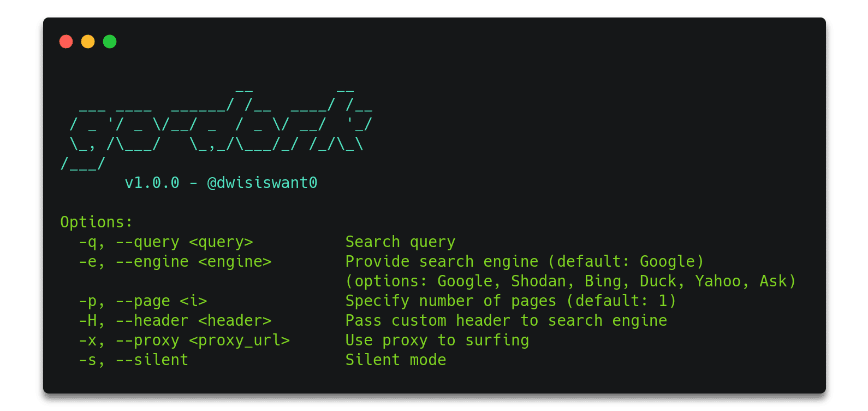Select the --engine <engine> option flag
Screen dimensions: 868x411
click(x=193, y=261)
